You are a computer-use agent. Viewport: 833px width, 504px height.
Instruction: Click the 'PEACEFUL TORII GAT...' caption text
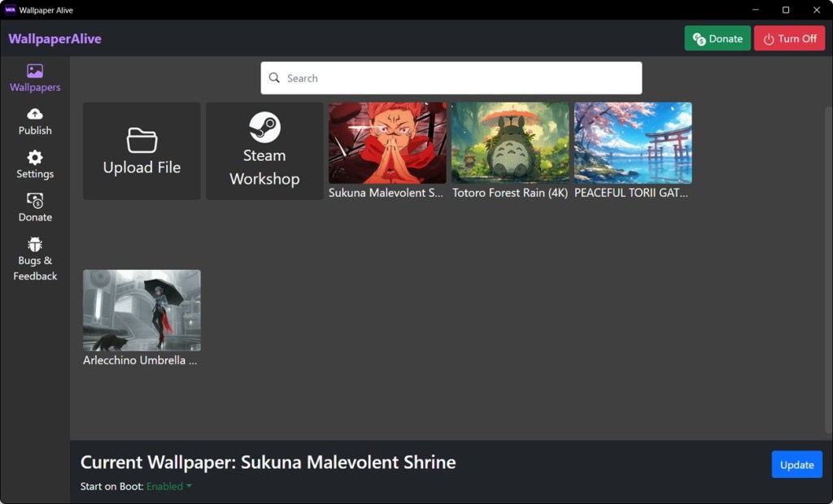click(x=631, y=193)
